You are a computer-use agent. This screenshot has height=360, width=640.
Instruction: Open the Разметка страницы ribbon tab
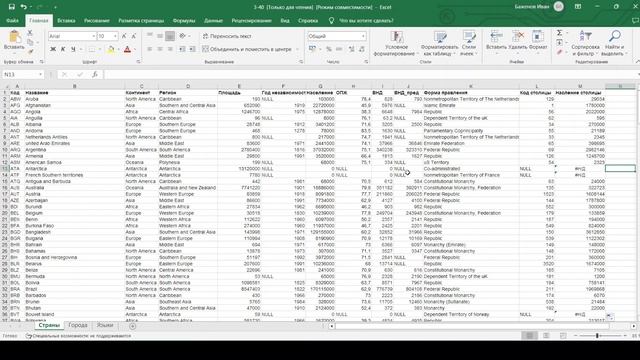(x=141, y=20)
